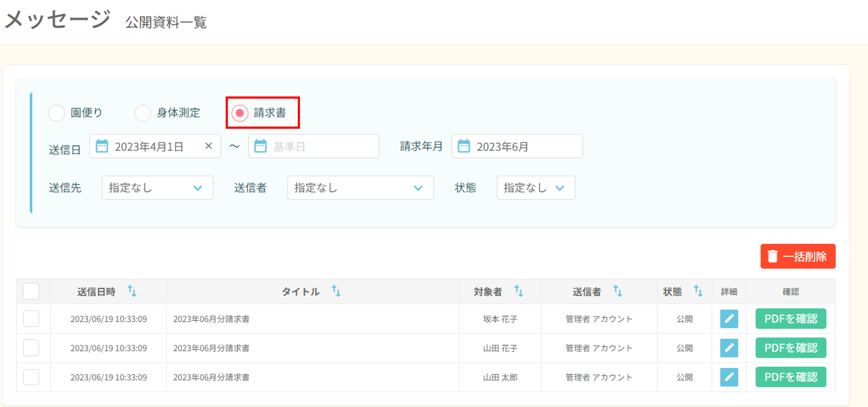Viewport: 868px width, 407px height.
Task: Click calendar icon in 基準日 end date field
Action: pyautogui.click(x=260, y=146)
